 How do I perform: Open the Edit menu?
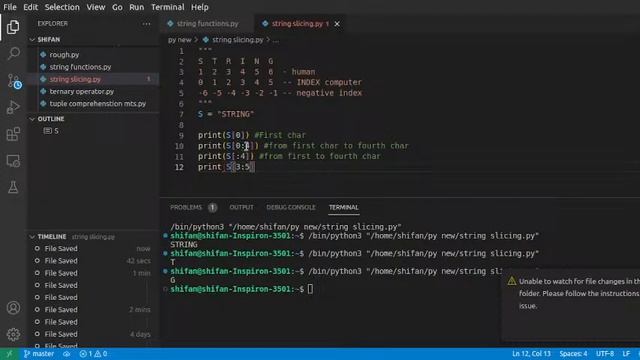tap(31, 7)
